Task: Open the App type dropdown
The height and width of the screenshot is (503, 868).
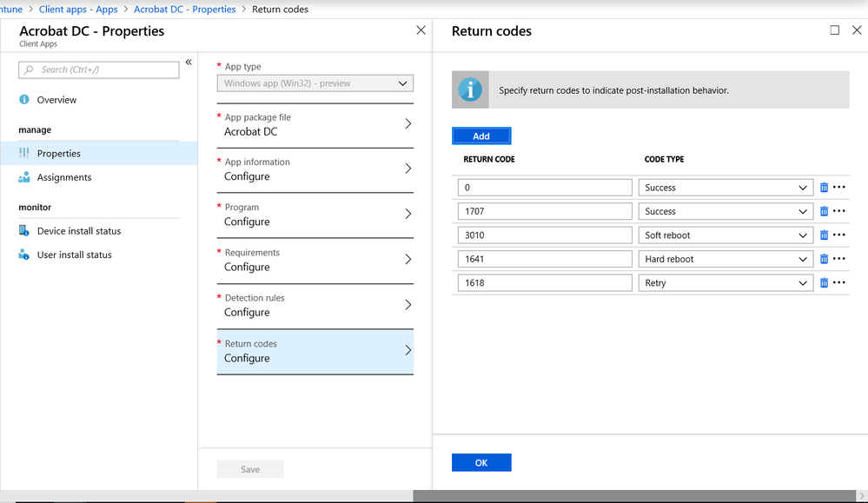Action: tap(315, 83)
